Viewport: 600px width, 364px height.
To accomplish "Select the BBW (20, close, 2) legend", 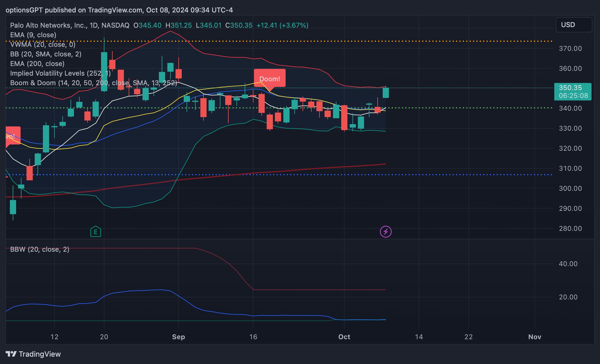I will pyautogui.click(x=40, y=249).
